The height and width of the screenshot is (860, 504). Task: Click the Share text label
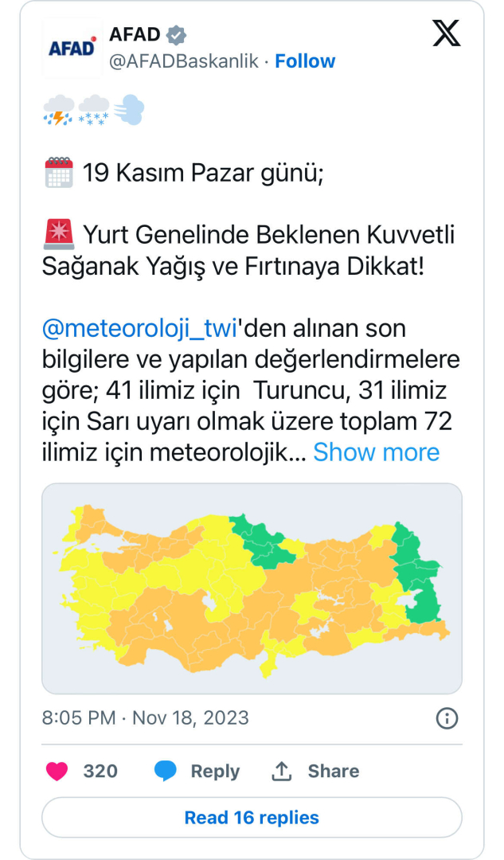click(334, 771)
